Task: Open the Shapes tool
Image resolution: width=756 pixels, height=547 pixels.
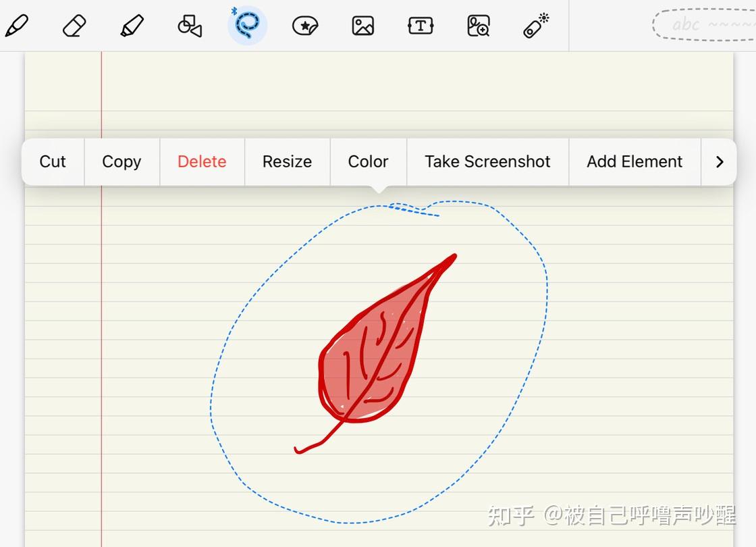Action: pos(189,25)
